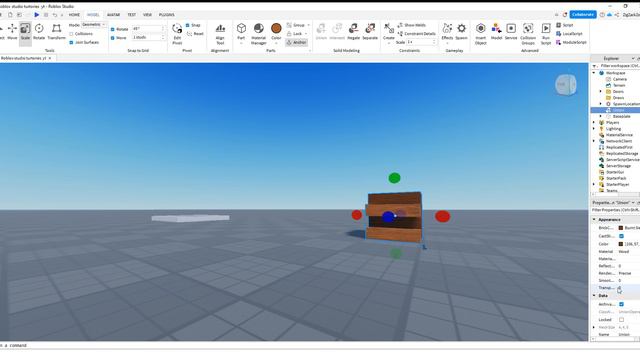Screen dimensions: 640x360
Task: Open the Edit Pivot tool
Action: 177,33
